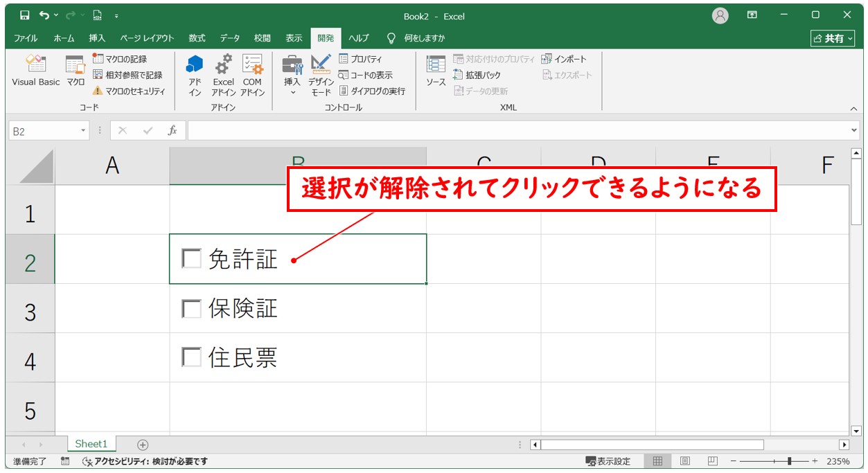Click into the formula bar
868x473 pixels.
517,130
